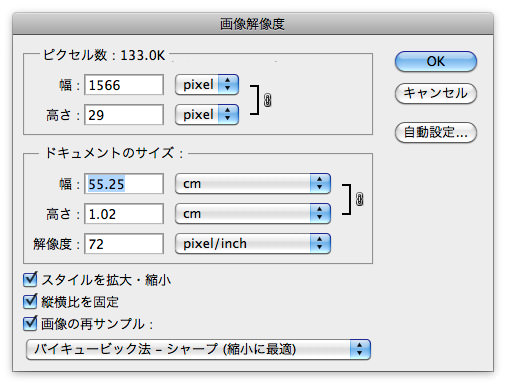Click the document height field showing 1.02
Image resolution: width=506 pixels, height=384 pixels.
[124, 214]
